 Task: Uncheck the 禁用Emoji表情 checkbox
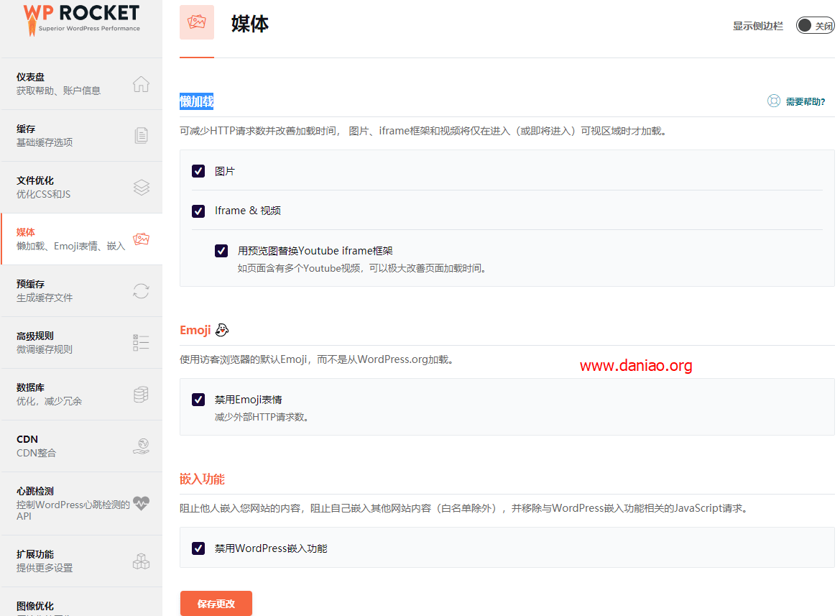(x=198, y=400)
